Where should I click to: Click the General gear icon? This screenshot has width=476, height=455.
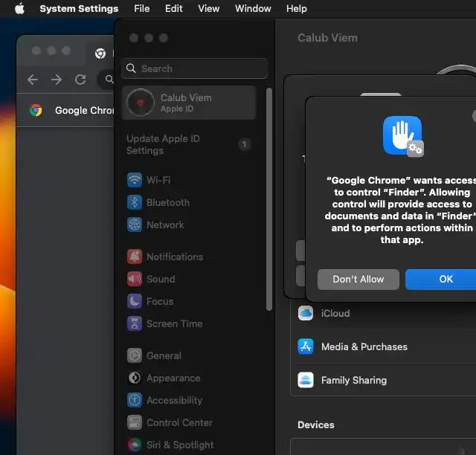coord(135,355)
